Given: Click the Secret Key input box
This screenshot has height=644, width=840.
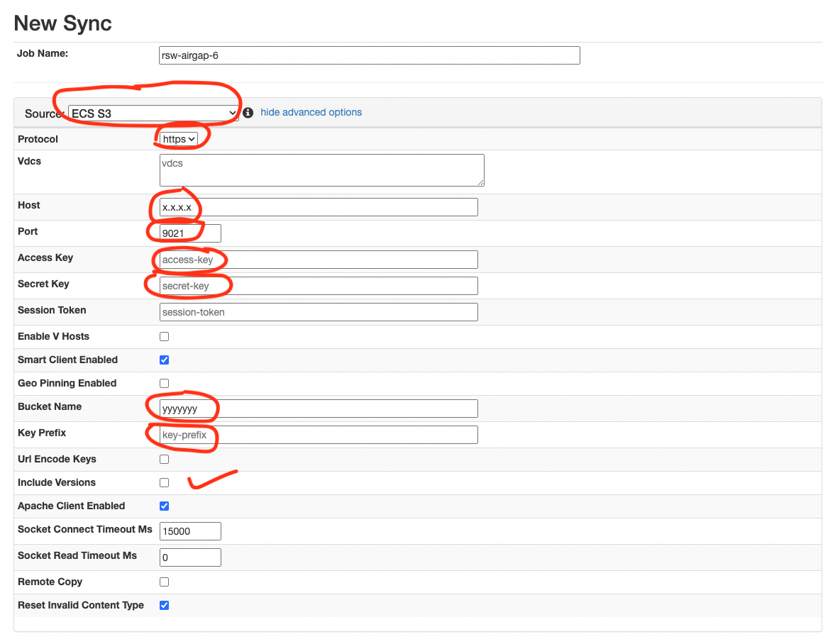Looking at the screenshot, I should coord(319,286).
